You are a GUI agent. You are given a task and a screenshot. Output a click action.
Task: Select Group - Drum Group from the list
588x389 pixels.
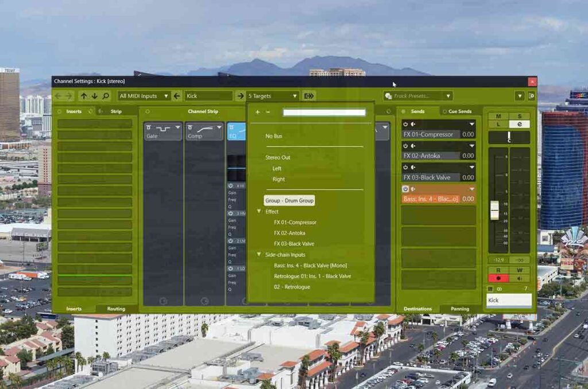pos(289,201)
